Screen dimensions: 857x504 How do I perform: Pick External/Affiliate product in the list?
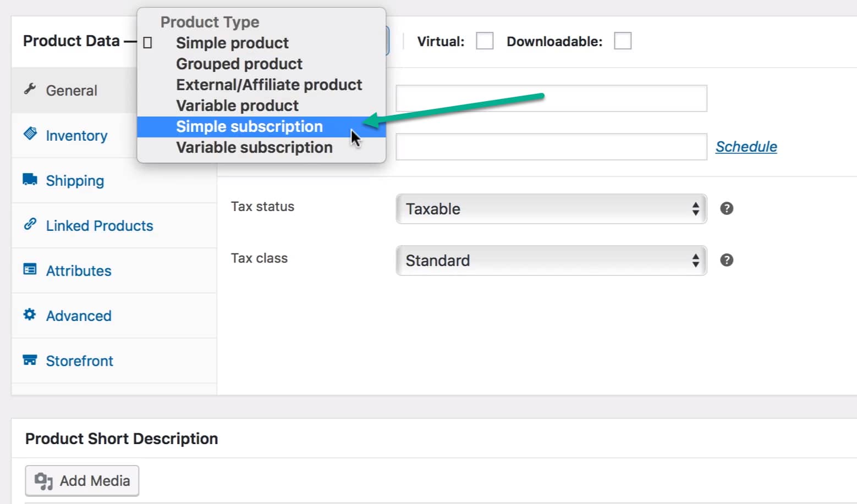tap(269, 85)
